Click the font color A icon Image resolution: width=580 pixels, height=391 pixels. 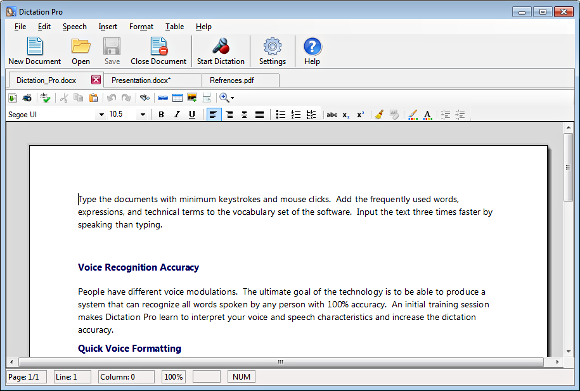pos(428,115)
